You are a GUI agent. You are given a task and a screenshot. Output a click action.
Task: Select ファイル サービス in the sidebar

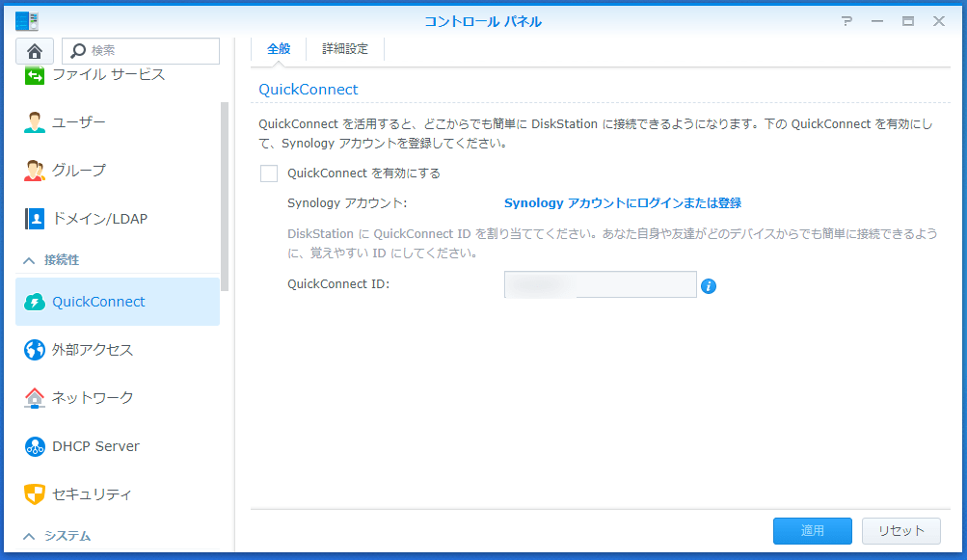click(118, 75)
